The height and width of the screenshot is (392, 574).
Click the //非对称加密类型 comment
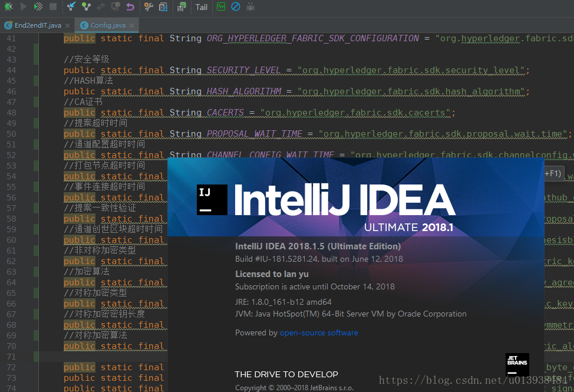tap(100, 251)
